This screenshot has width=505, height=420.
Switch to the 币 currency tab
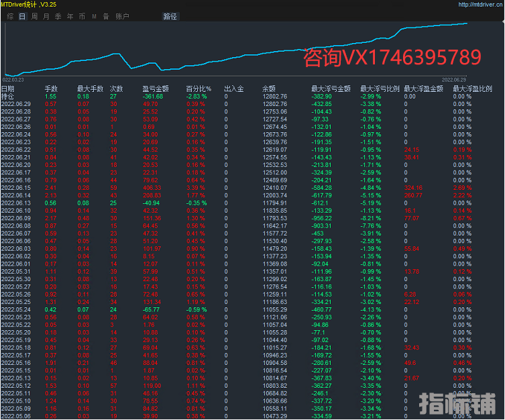(x=82, y=15)
